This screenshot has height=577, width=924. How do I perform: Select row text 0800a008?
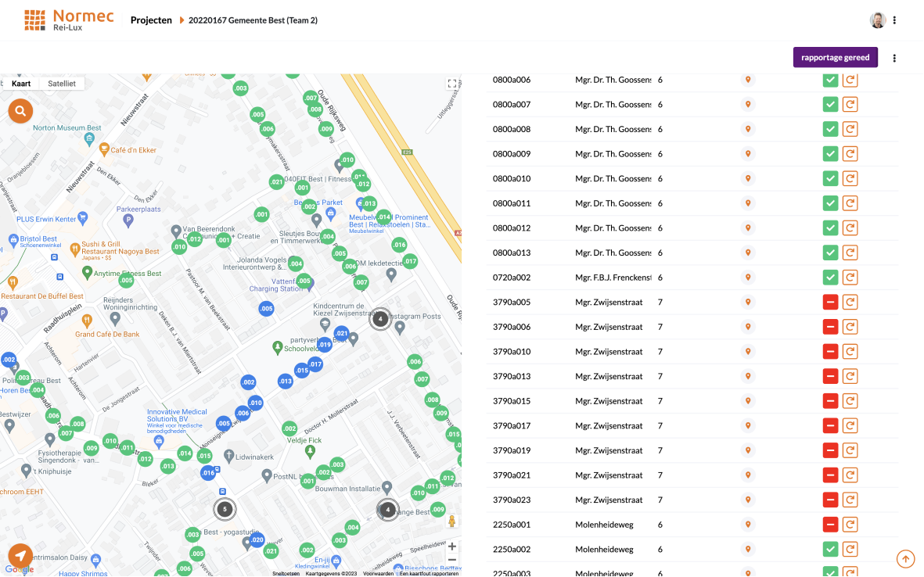coord(512,129)
